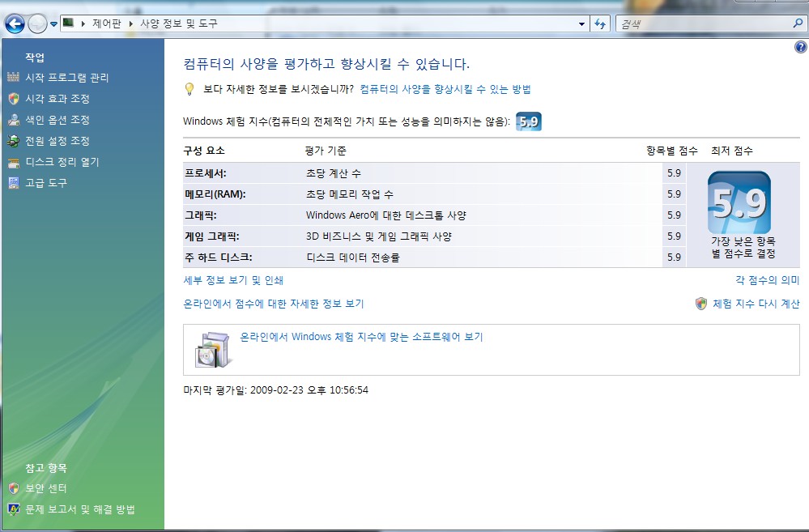
Task: Click shield icon beside 체험 지수 다시 계산
Action: click(701, 304)
